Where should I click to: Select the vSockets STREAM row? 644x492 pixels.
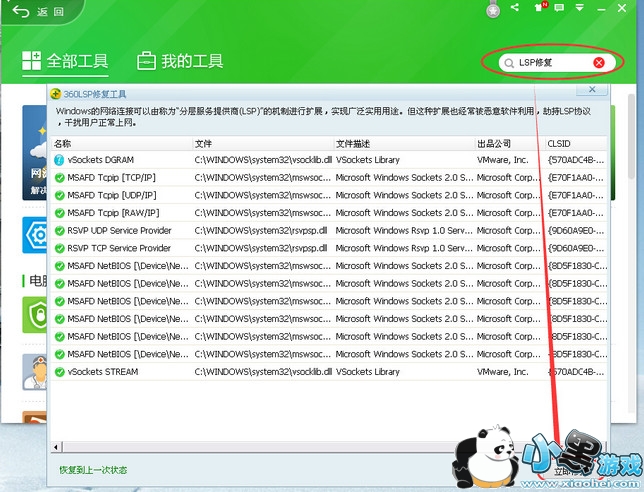point(329,372)
